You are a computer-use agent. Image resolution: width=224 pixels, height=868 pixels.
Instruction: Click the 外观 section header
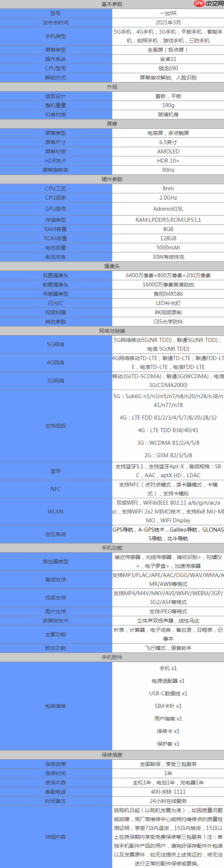tap(112, 87)
